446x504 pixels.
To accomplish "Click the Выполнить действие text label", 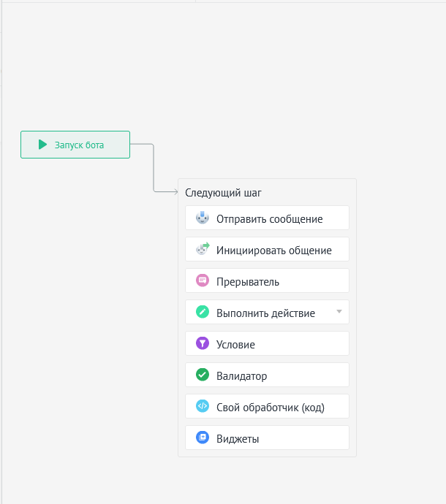I will [265, 313].
